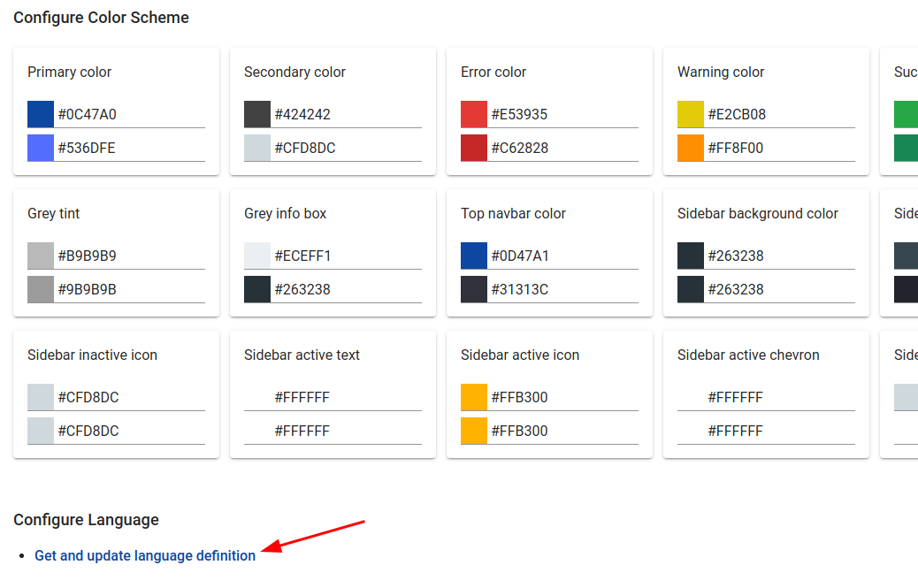Edit the upper Sidebar active chevron hex field
Screen dimensions: 918x588
point(779,397)
